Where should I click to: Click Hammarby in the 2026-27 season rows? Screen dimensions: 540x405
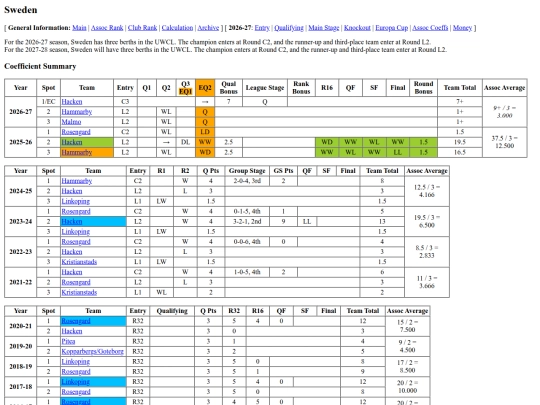point(76,112)
